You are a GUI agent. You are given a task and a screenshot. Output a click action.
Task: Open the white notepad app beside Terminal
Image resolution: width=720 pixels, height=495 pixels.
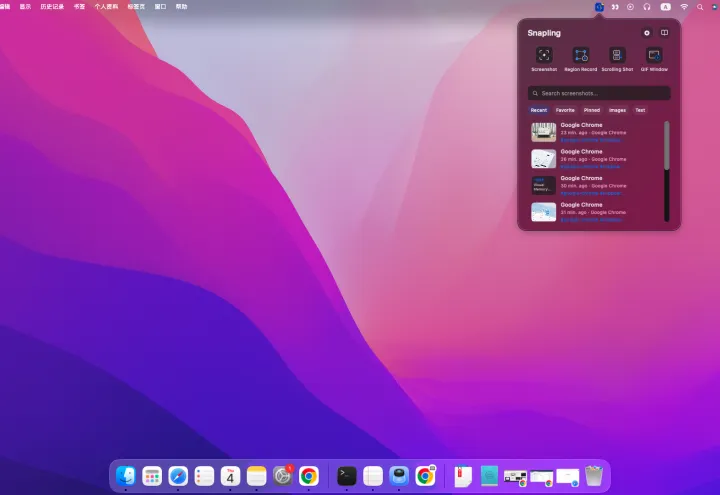pos(373,476)
